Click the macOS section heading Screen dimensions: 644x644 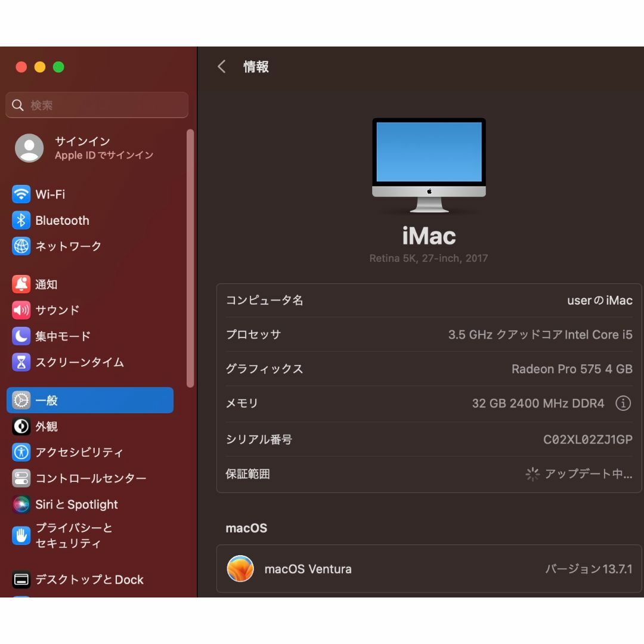246,528
